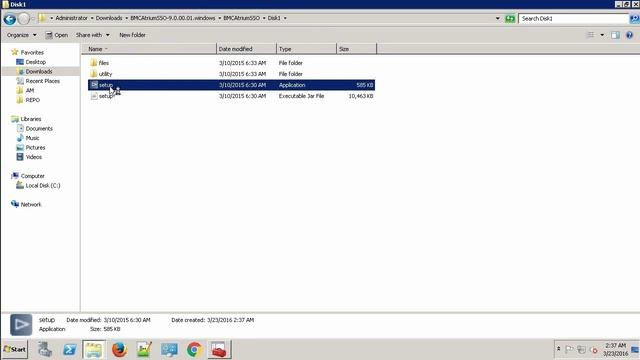
Task: Click Downloads in the address path
Action: (x=109, y=18)
